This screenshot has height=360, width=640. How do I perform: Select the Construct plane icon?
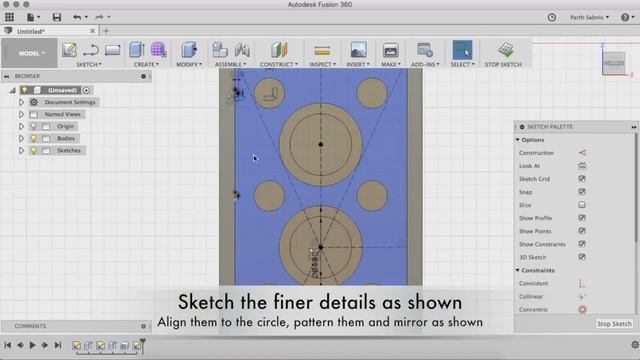coord(279,50)
